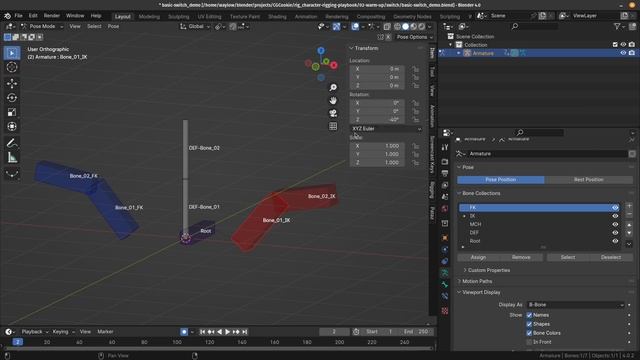Viewport: 640px width, 360px height.
Task: Open the Bone properties tab icon
Action: [x=445, y=284]
